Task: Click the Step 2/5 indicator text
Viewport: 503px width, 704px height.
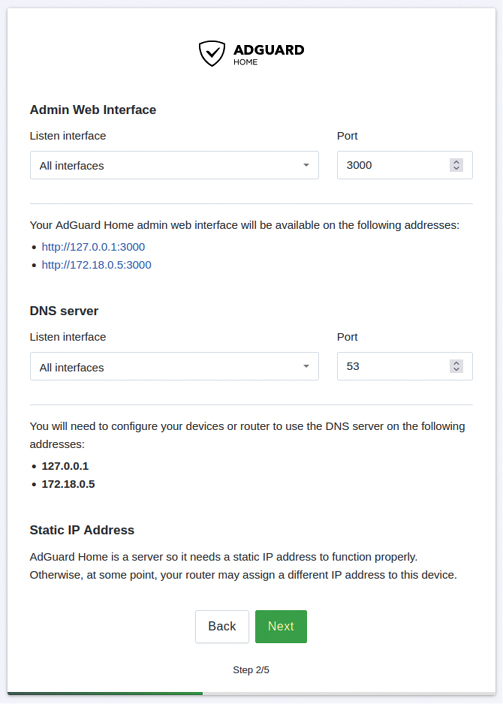Action: pyautogui.click(x=251, y=670)
